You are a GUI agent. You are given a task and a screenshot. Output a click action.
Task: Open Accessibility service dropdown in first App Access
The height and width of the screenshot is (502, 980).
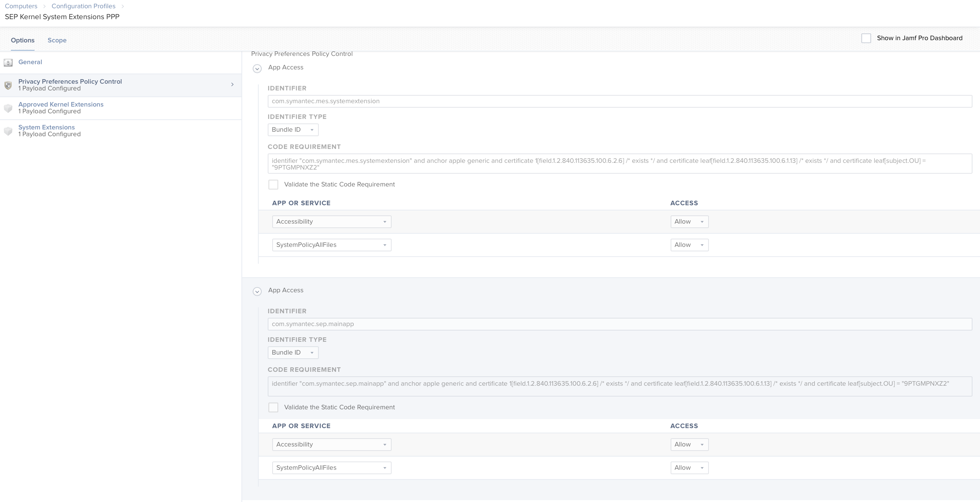click(x=332, y=222)
